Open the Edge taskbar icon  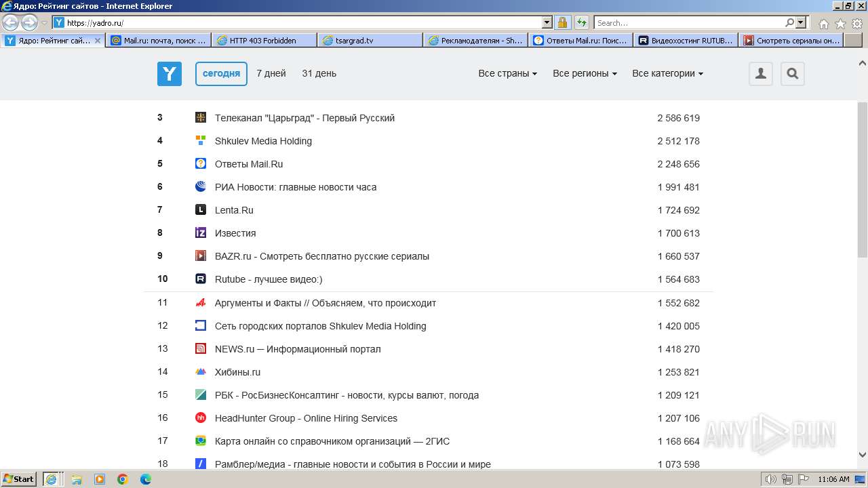point(146,479)
